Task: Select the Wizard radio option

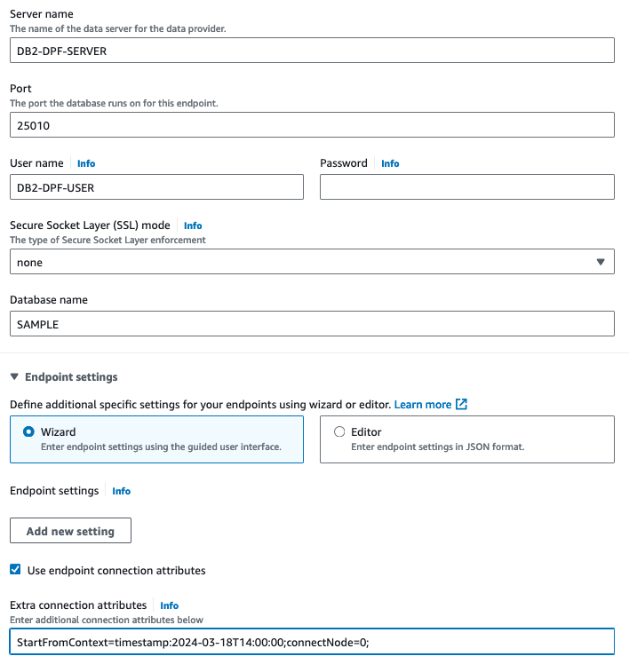Action: coord(29,432)
